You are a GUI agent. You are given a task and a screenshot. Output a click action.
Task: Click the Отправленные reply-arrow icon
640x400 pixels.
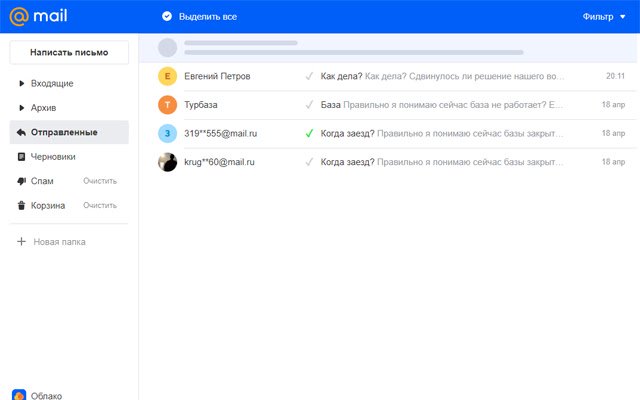21,132
